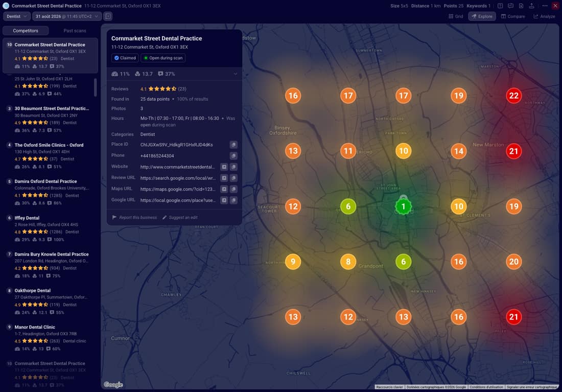562x392 pixels.
Task: Copy the Maps URL
Action: [x=233, y=189]
